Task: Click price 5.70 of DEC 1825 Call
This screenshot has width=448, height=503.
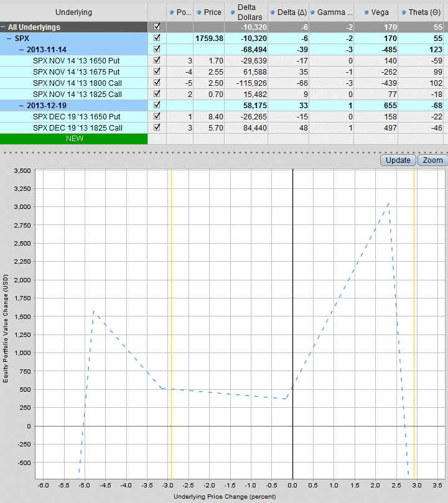Action: coord(216,128)
